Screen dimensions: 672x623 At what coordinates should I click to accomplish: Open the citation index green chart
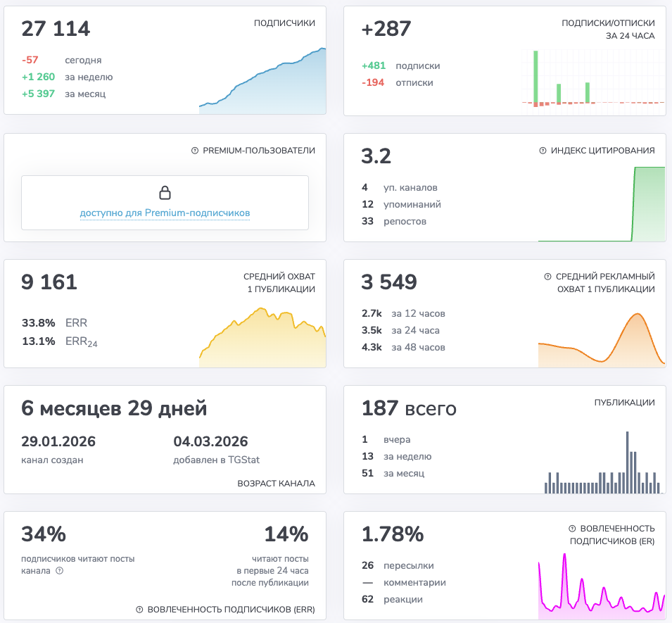click(x=602, y=204)
